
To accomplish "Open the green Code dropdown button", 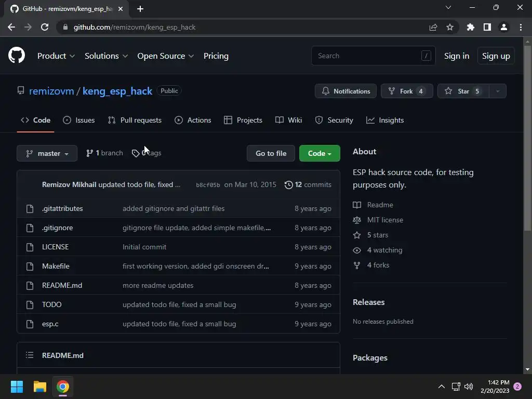I will click(320, 153).
